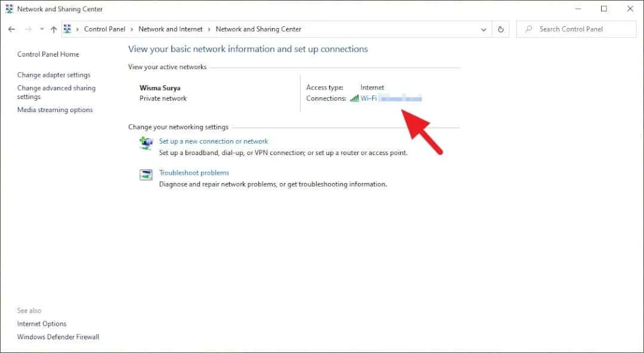Open Windows Defender Firewall
This screenshot has height=353, width=644.
tap(58, 337)
